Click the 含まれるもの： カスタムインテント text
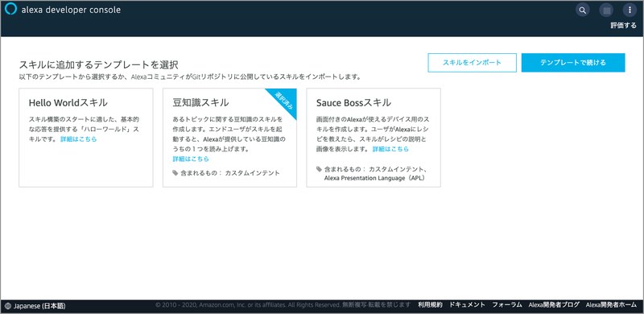 coord(230,173)
